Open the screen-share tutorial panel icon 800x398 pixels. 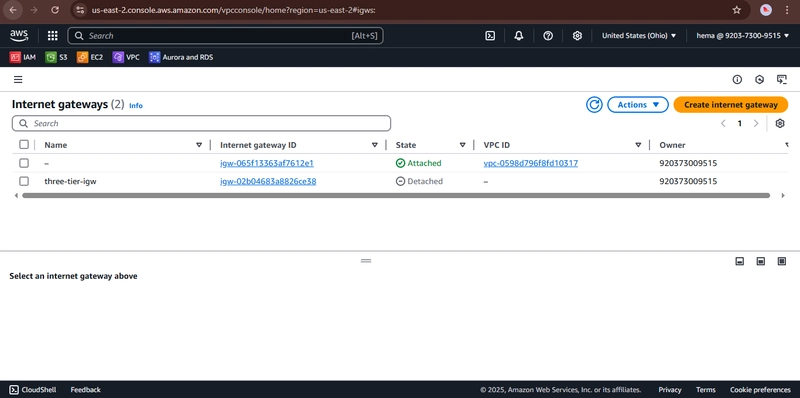point(781,79)
